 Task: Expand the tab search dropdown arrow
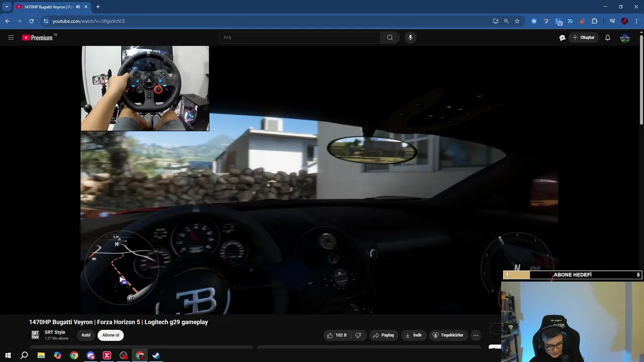pyautogui.click(x=7, y=7)
